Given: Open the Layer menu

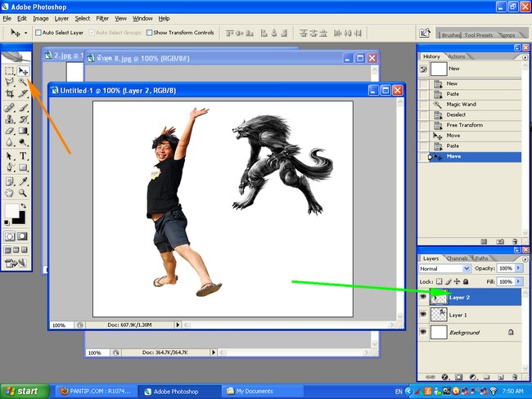Looking at the screenshot, I should (x=61, y=19).
